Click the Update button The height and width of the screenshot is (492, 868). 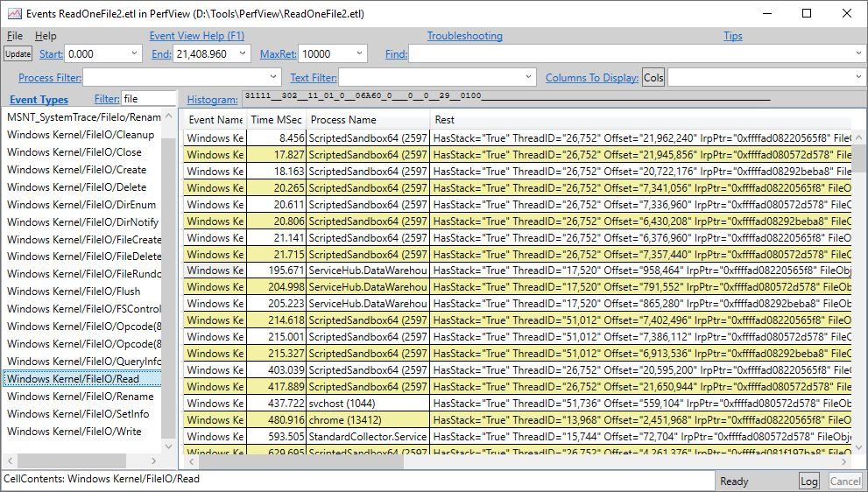[18, 53]
